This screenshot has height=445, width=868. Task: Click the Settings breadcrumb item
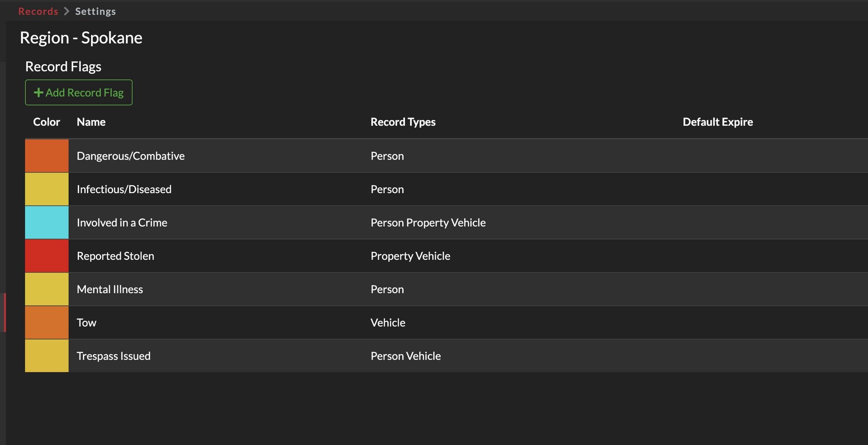(x=95, y=11)
